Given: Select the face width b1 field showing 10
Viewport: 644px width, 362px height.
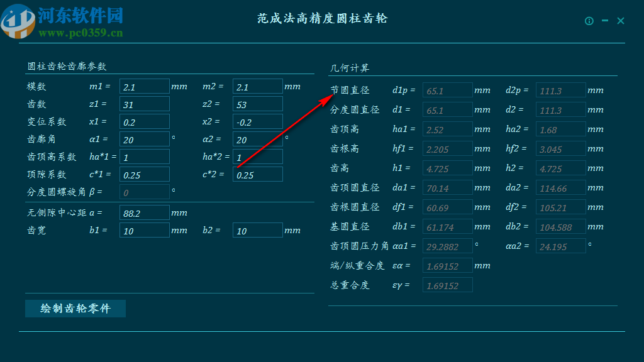Looking at the screenshot, I should [x=144, y=230].
